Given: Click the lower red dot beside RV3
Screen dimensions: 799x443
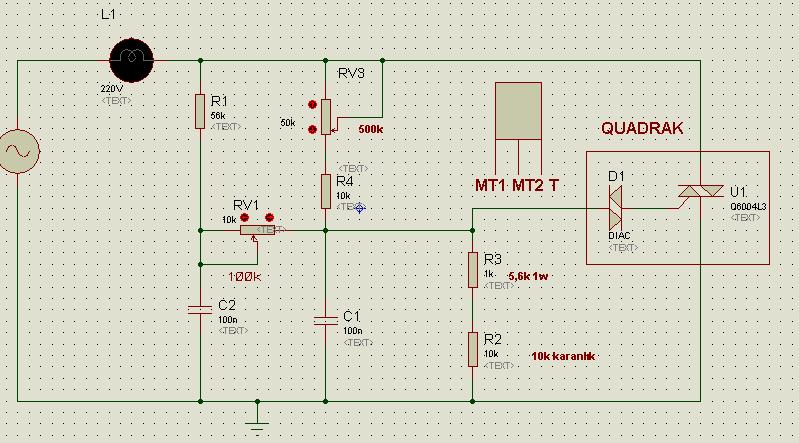Looking at the screenshot, I should [313, 129].
